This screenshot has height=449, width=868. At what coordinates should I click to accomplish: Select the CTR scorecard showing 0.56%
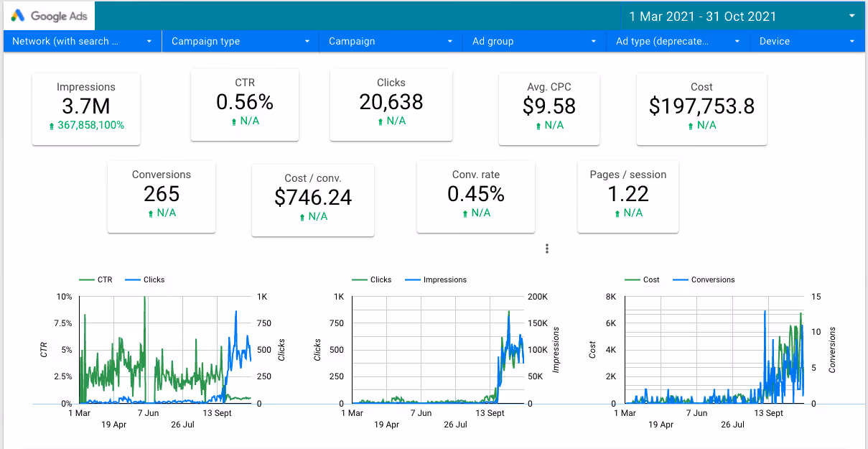click(245, 105)
